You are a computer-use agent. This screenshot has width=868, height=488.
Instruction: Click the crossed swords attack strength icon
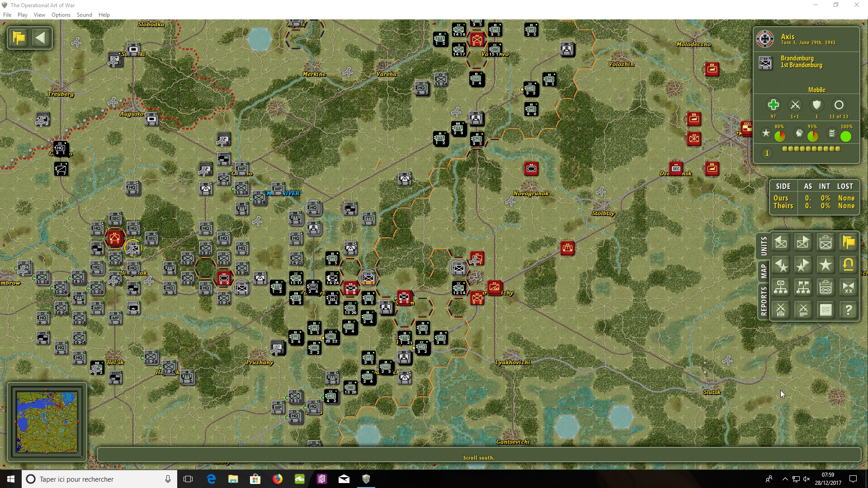click(795, 105)
